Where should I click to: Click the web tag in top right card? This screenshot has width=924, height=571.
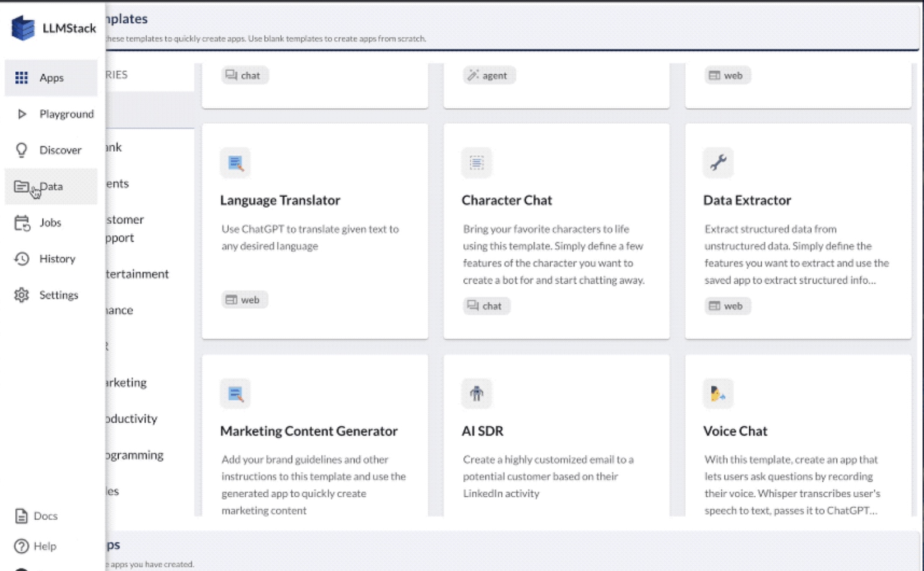point(727,75)
